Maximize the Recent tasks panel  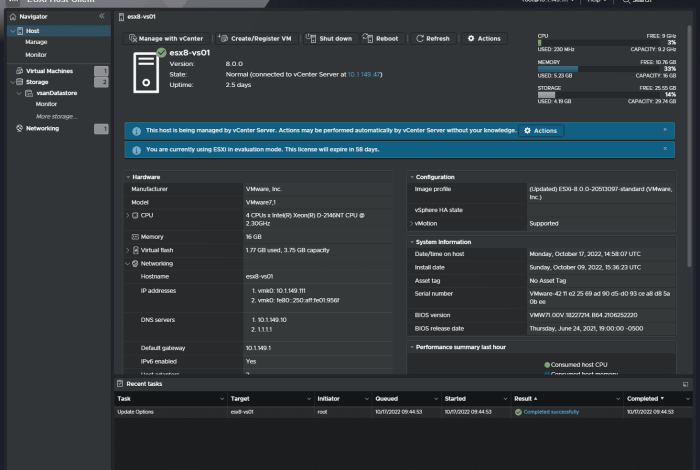point(685,384)
